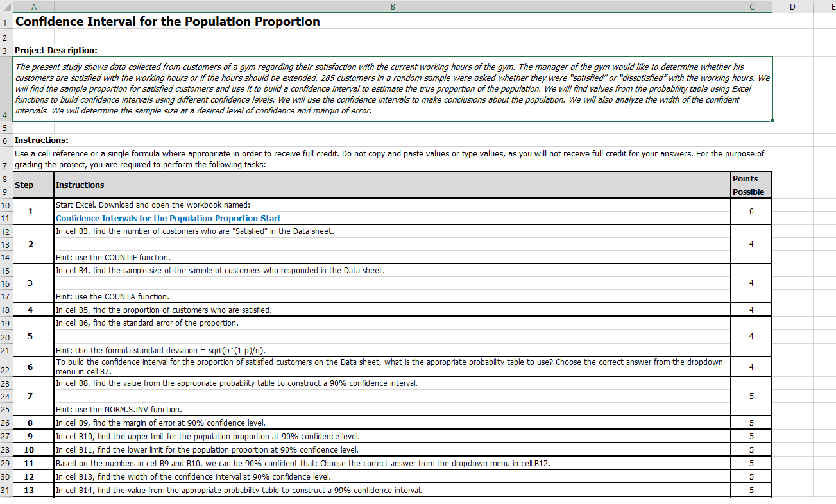Click the points value 0 for Step 1
This screenshot has height=504, width=836.
[751, 211]
